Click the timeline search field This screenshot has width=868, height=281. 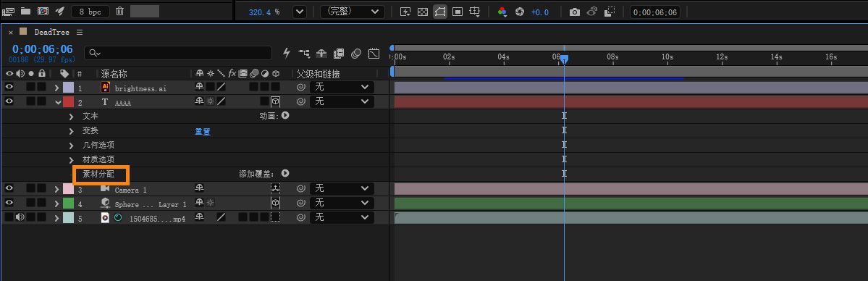coord(178,53)
